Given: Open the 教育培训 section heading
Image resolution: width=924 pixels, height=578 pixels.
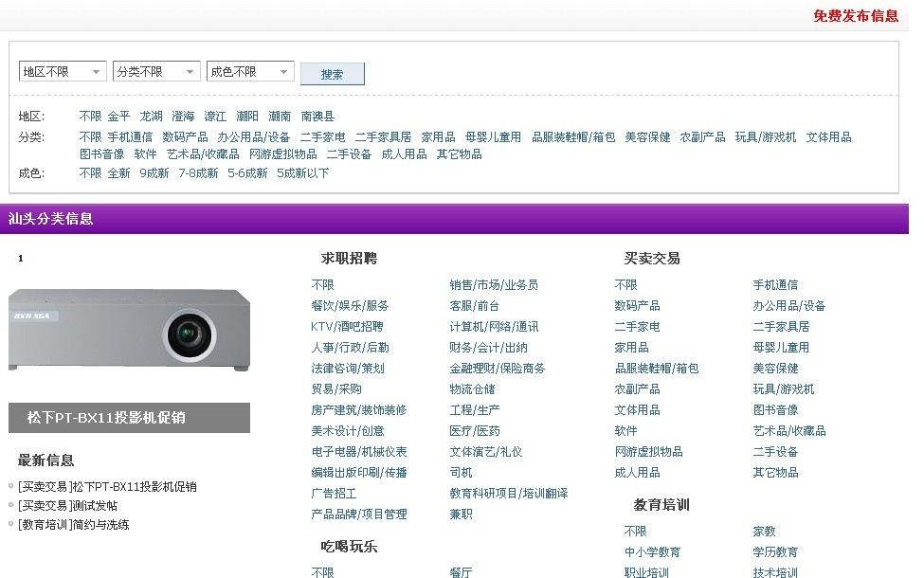Looking at the screenshot, I should (661, 505).
